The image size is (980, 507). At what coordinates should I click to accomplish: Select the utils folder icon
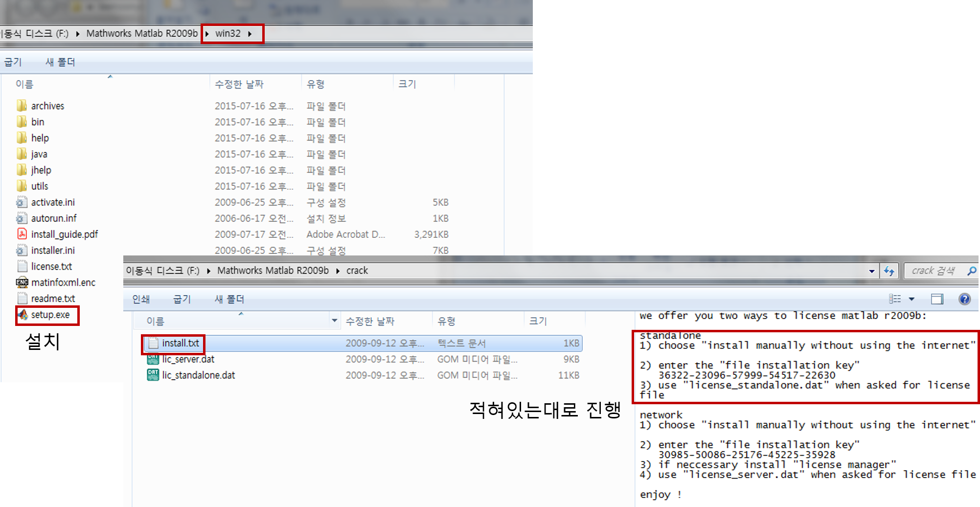[22, 186]
